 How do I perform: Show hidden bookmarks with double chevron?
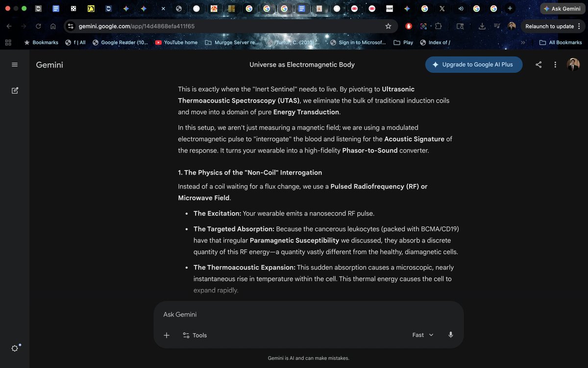pyautogui.click(x=523, y=43)
